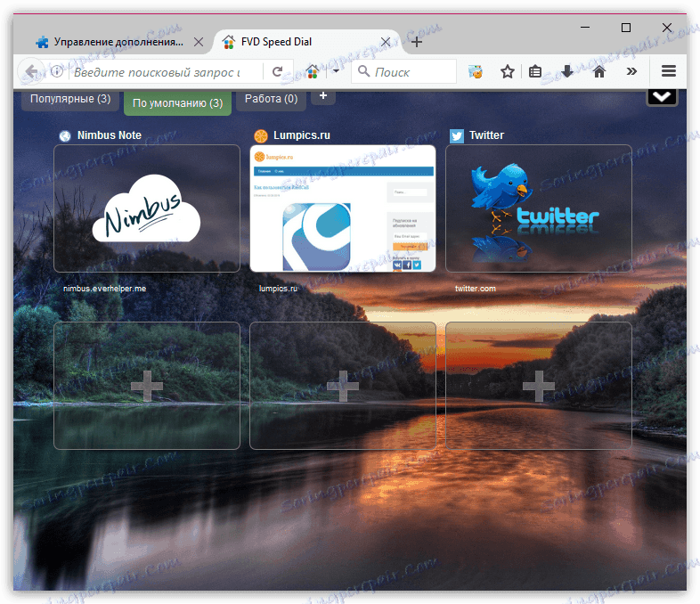This screenshot has height=604, width=700.
Task: Open the Nimbus Note dial thumbnail
Action: tap(147, 208)
